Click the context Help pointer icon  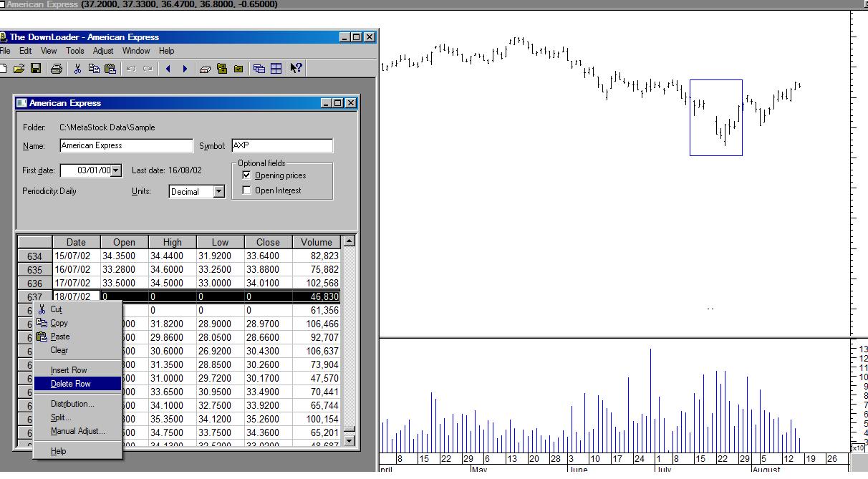tap(296, 69)
